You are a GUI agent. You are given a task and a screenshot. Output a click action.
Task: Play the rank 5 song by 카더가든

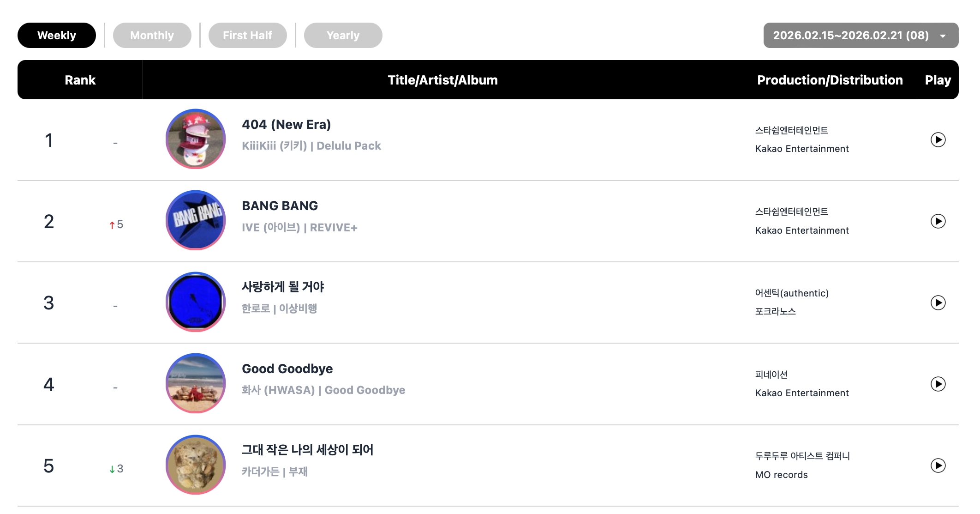coord(938,465)
